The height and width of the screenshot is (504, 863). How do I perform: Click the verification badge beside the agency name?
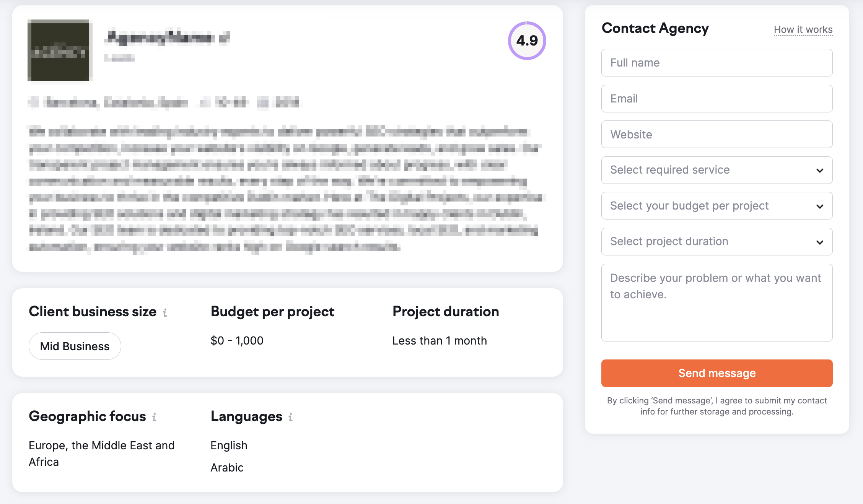(x=226, y=38)
